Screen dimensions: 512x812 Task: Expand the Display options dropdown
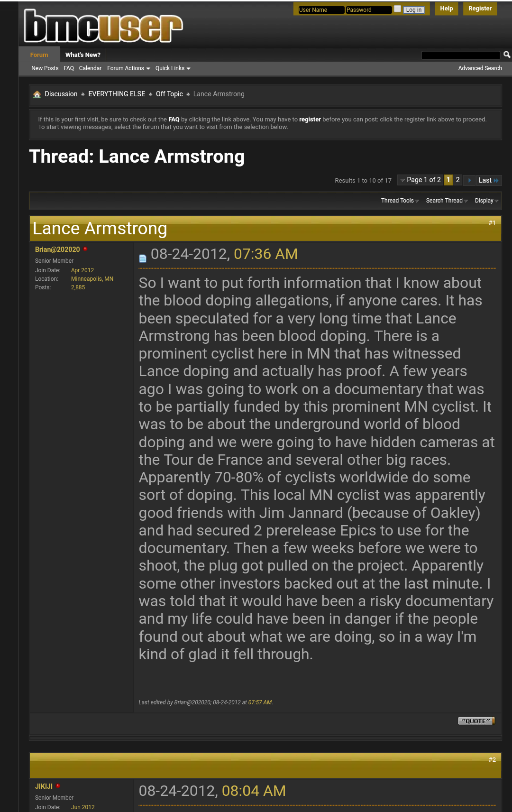click(x=486, y=201)
